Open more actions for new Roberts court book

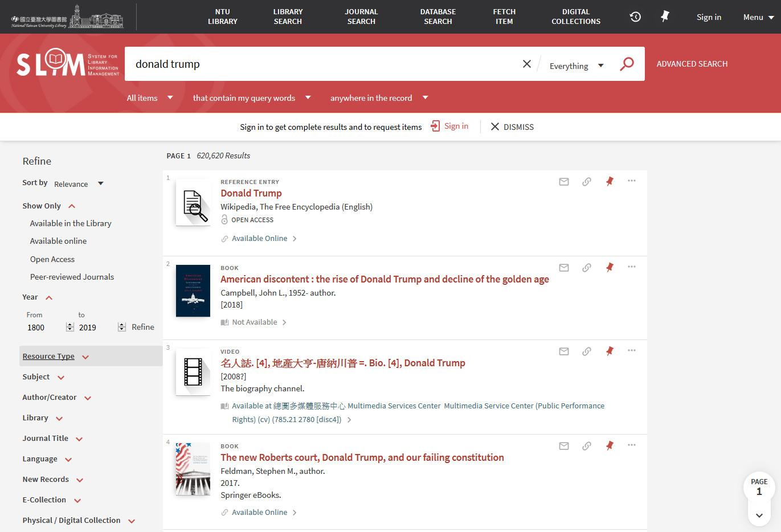632,445
